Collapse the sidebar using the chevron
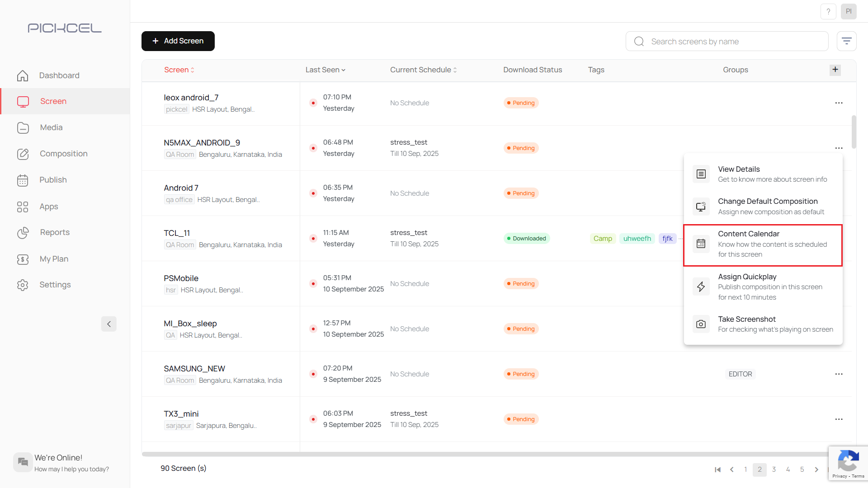Image resolution: width=868 pixels, height=488 pixels. [108, 324]
